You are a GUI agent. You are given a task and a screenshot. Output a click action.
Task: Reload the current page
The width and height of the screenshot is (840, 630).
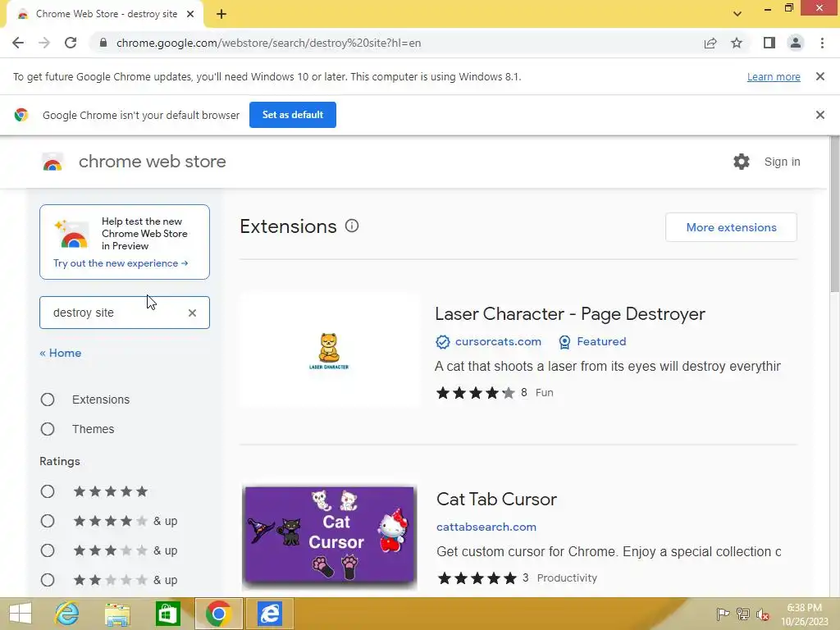[x=71, y=43]
